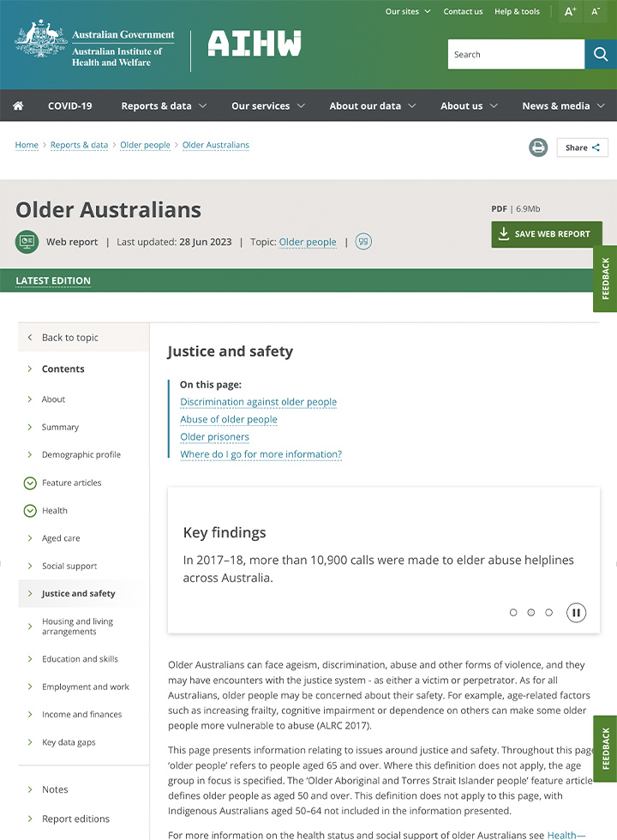This screenshot has height=840, width=617.
Task: Go Back to topic in sidebar
Action: [84, 338]
